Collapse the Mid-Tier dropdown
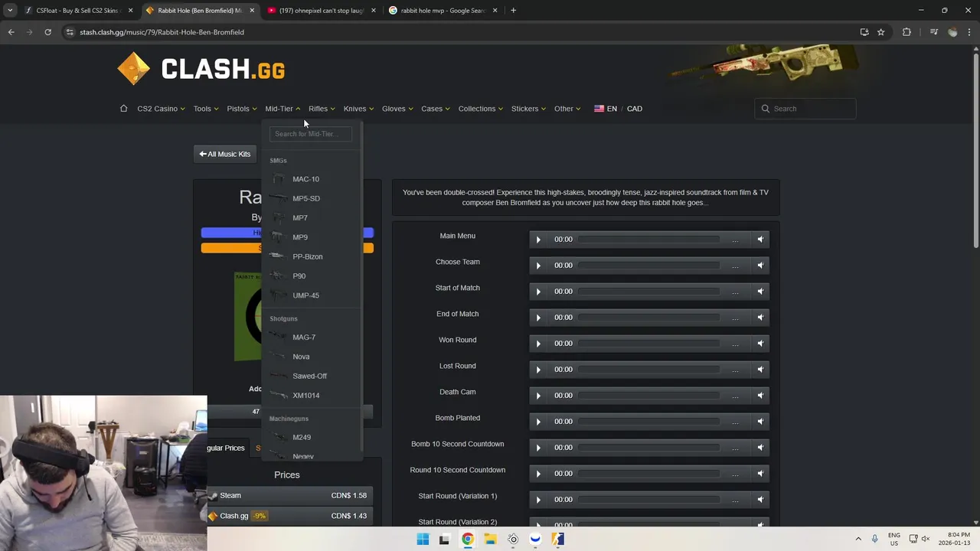This screenshot has height=551, width=980. pos(283,109)
